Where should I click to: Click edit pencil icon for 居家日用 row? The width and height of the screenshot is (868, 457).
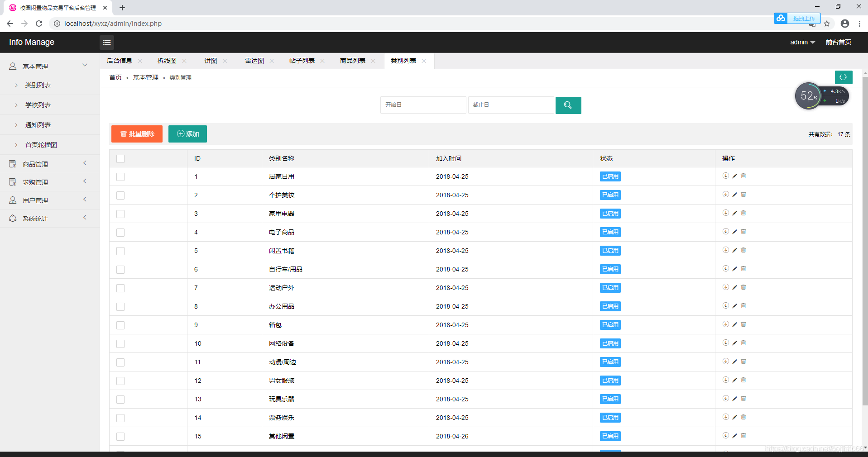pos(734,176)
